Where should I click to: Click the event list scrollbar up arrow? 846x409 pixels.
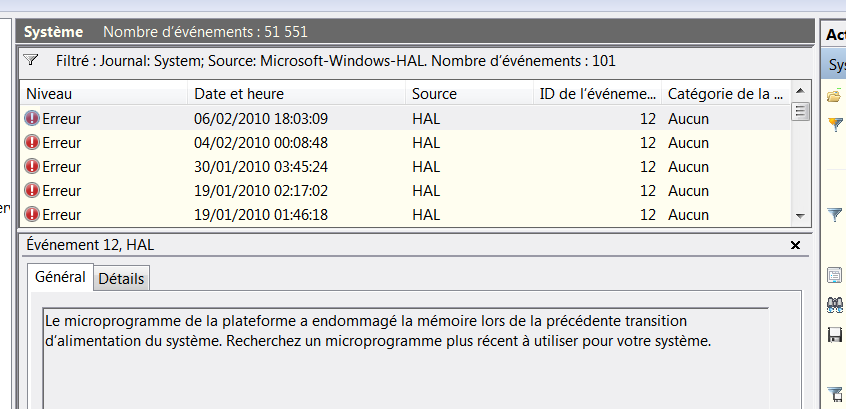pyautogui.click(x=800, y=93)
